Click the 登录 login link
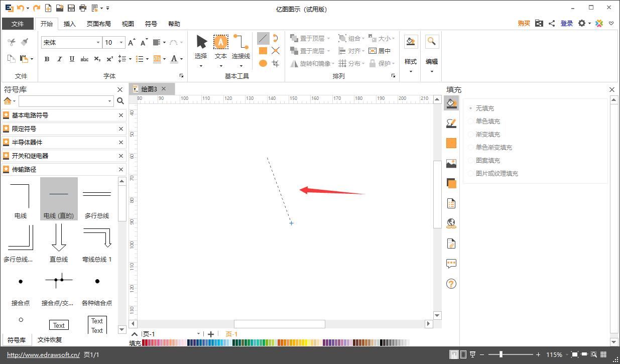This screenshot has width=620, height=364. point(567,23)
